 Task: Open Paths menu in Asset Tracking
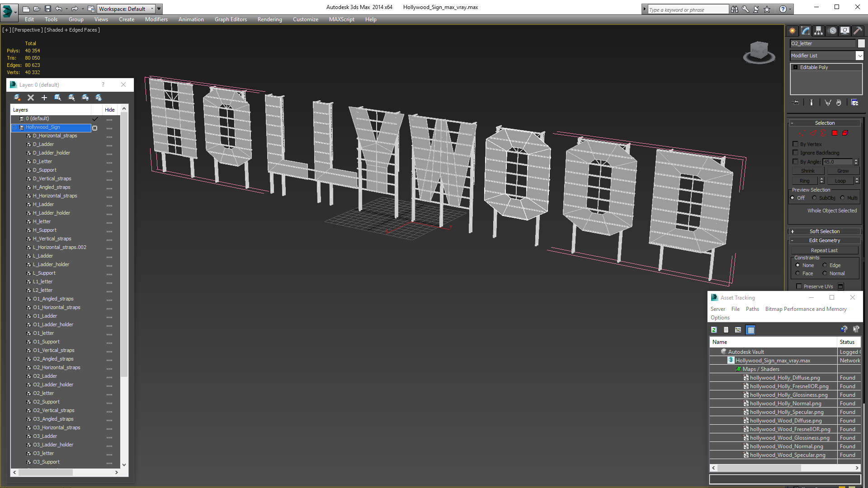752,309
